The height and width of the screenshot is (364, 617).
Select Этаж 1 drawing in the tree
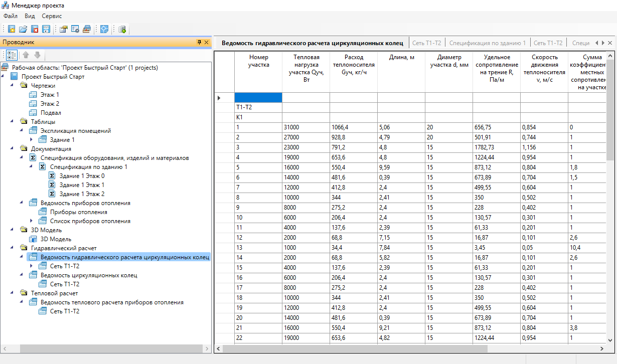coord(50,95)
